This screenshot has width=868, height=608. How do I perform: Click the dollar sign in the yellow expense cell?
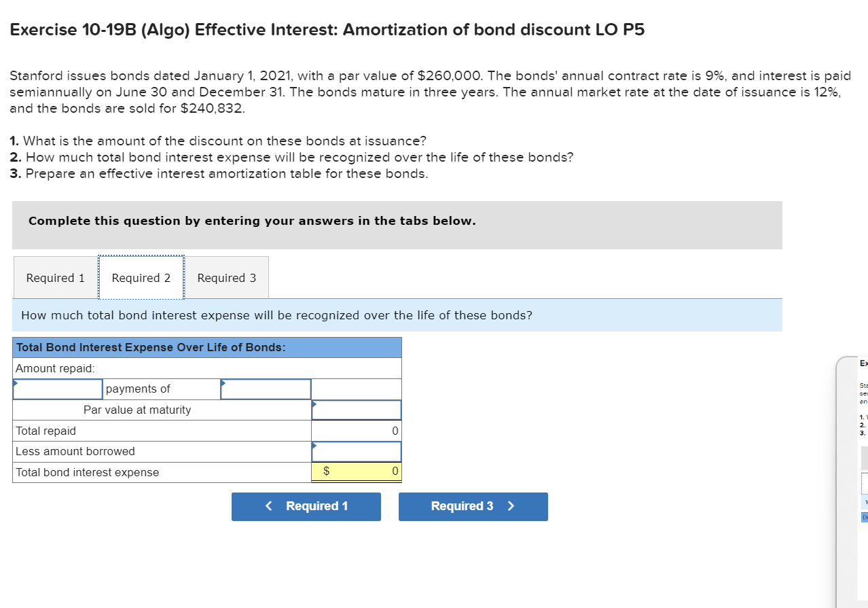click(x=325, y=471)
